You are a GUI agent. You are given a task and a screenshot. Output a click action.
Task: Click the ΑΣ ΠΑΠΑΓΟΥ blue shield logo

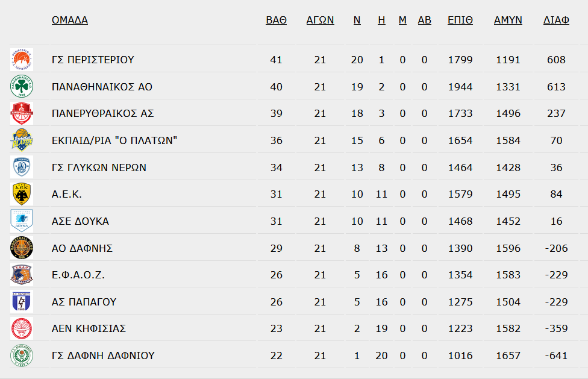click(x=22, y=301)
